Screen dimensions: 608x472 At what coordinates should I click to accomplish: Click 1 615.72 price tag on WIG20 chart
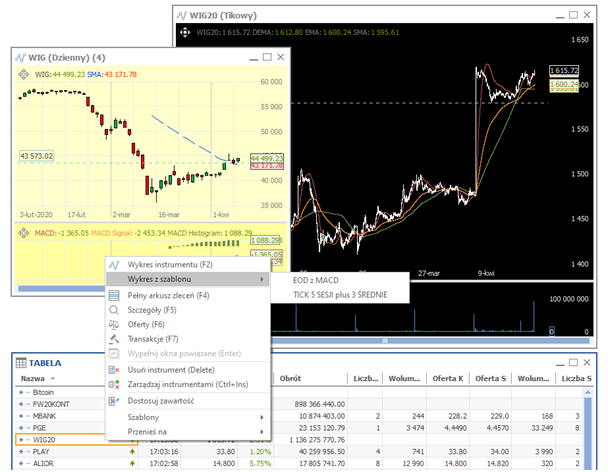point(564,71)
